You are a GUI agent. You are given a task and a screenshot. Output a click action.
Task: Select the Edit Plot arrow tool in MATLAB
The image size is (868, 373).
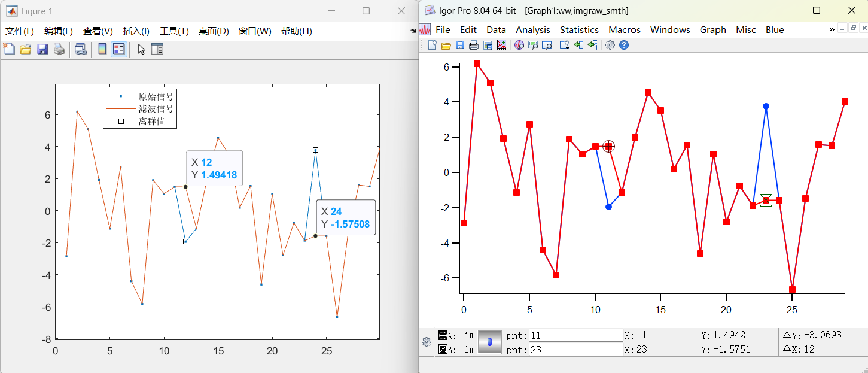[141, 50]
